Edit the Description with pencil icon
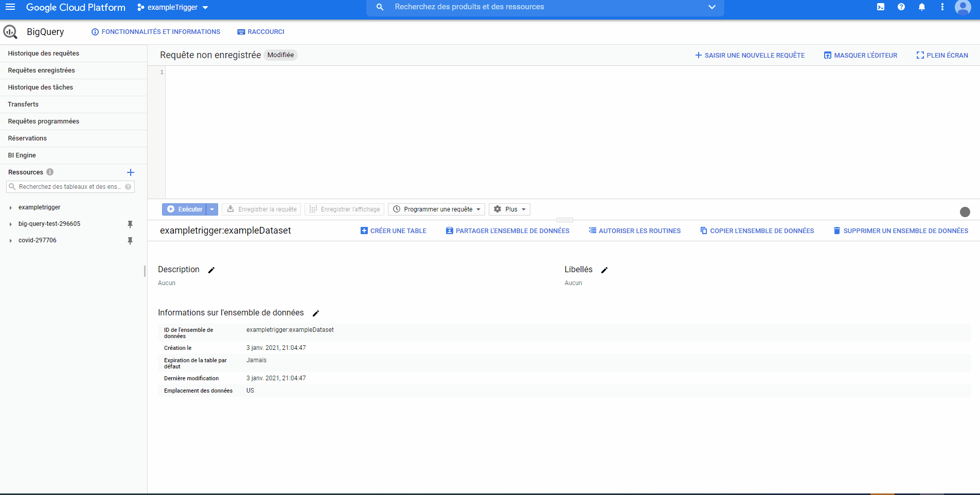The width and height of the screenshot is (980, 495). click(211, 270)
